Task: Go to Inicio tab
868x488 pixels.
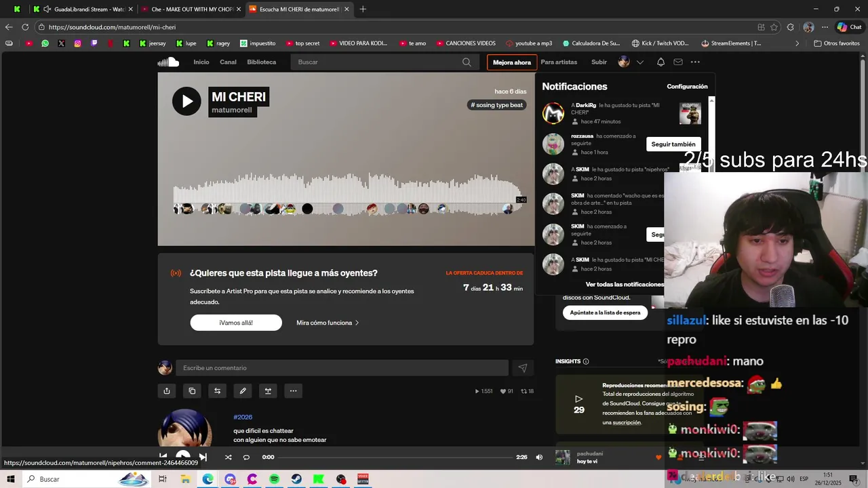Action: click(x=201, y=62)
